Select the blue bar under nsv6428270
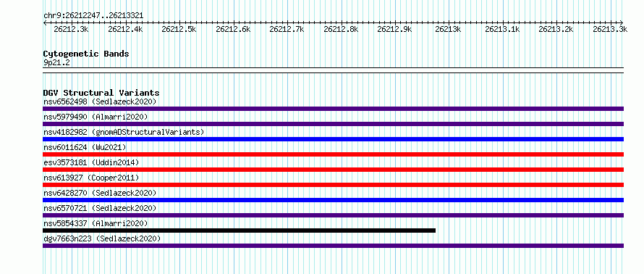This screenshot has width=644, height=274. [333, 200]
